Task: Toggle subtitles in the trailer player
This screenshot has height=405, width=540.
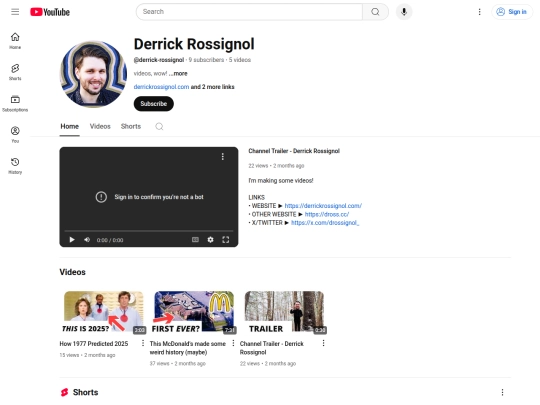Action: pos(195,240)
